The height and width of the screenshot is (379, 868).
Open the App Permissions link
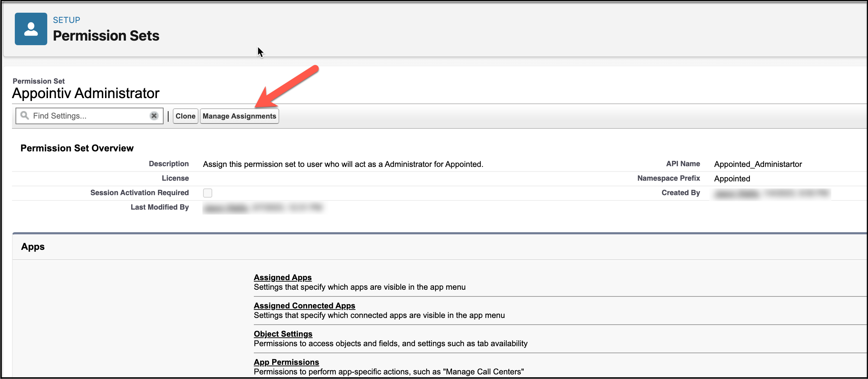tap(286, 362)
